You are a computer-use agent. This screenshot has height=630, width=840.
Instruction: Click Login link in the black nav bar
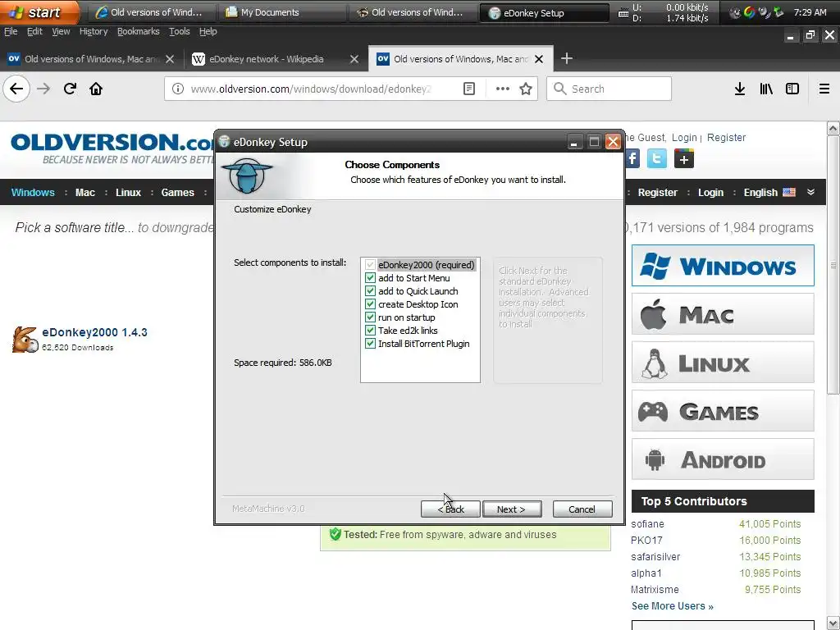710,192
